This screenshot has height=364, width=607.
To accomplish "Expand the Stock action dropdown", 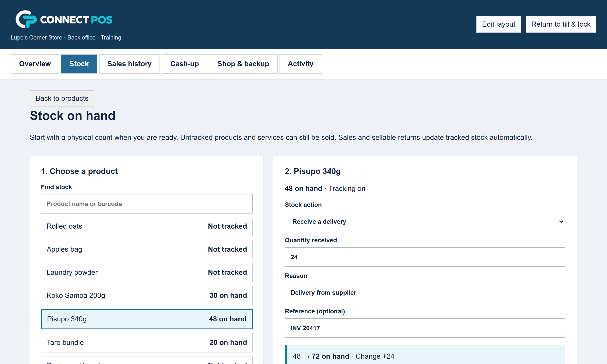I will [425, 222].
